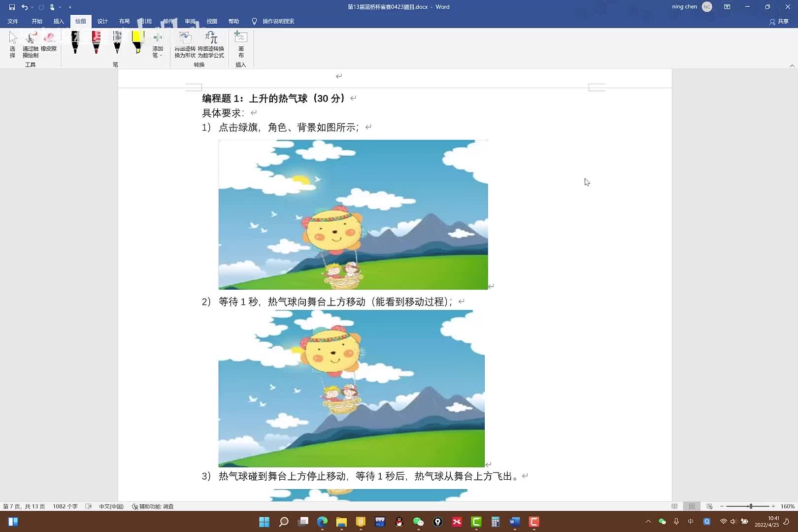This screenshot has height=532, width=798.
Task: Open Windows Start menu
Action: pos(265,522)
